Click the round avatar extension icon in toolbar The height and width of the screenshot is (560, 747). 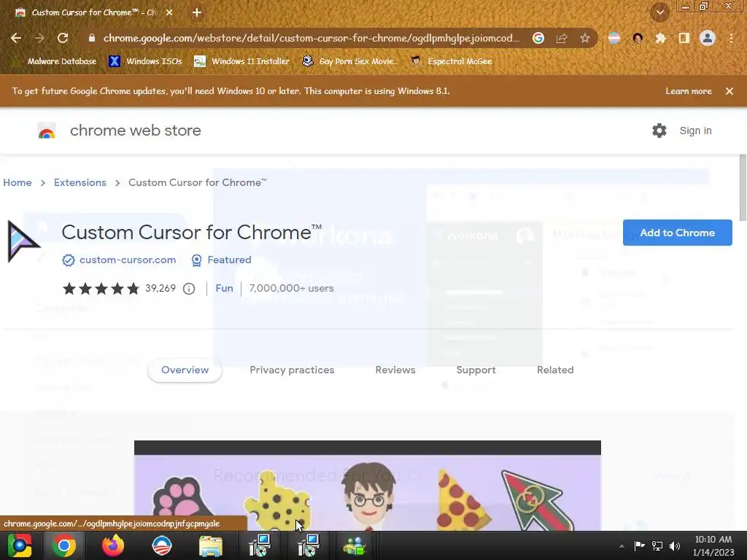point(638,38)
